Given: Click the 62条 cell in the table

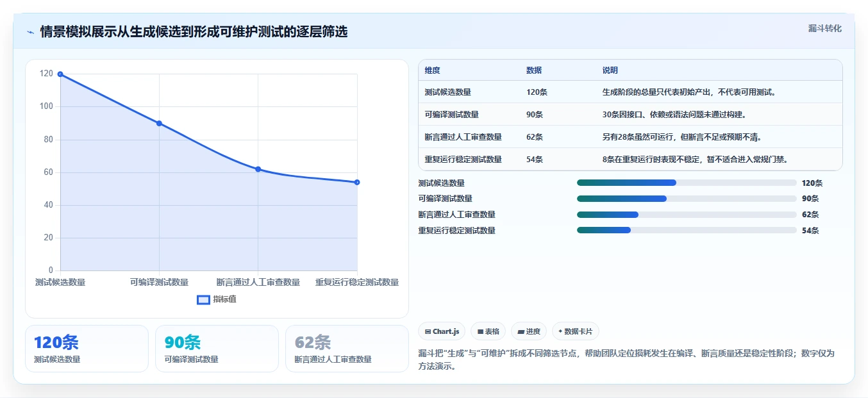Looking at the screenshot, I should point(535,137).
